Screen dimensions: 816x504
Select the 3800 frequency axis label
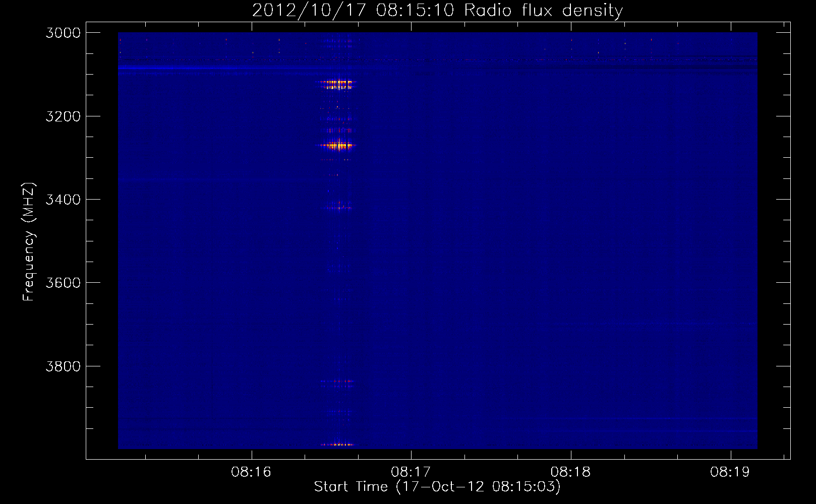[63, 366]
